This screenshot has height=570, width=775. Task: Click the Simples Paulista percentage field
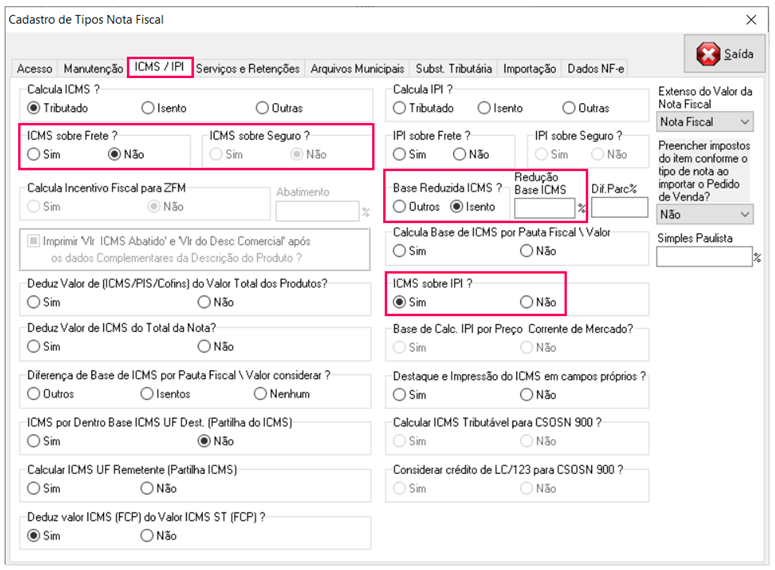703,257
